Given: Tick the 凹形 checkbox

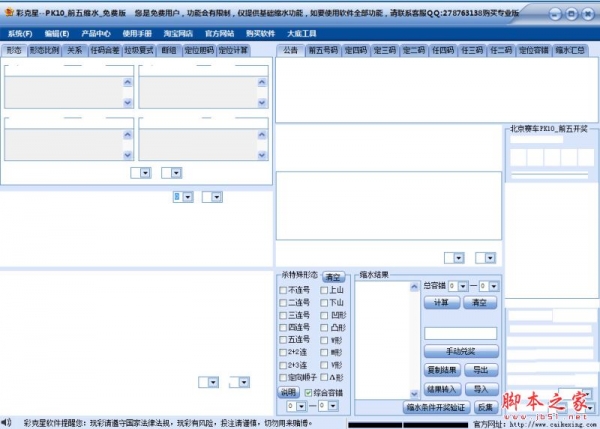Looking at the screenshot, I should (324, 315).
